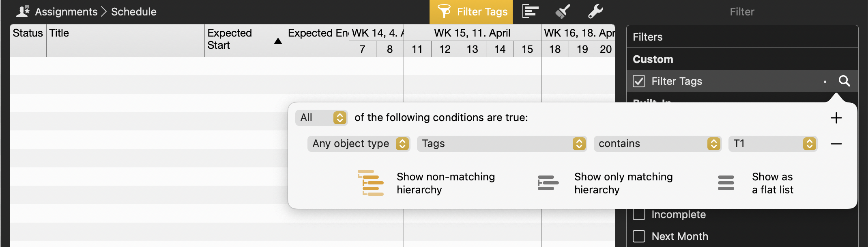Viewport: 868px width, 247px height.
Task: Change the contains operator dropdown
Action: (x=657, y=144)
